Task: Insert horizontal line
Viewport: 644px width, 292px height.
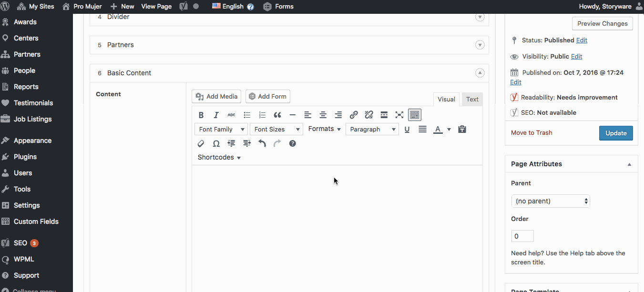Action: [293, 115]
